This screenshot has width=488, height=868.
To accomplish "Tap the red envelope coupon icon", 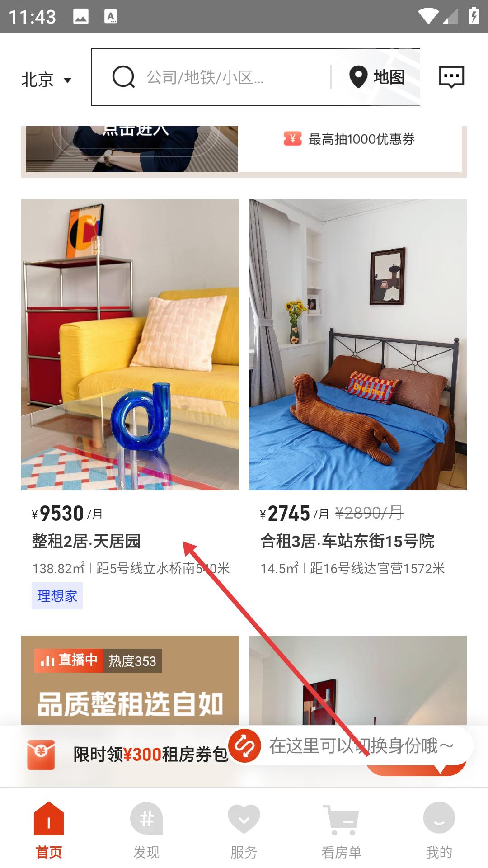I will pos(41,755).
